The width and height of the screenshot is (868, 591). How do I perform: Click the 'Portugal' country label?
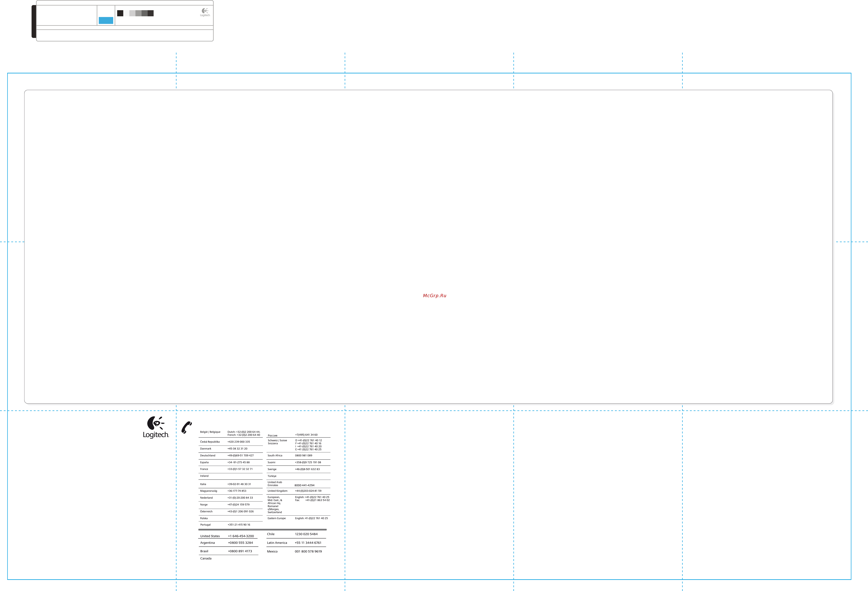[205, 525]
